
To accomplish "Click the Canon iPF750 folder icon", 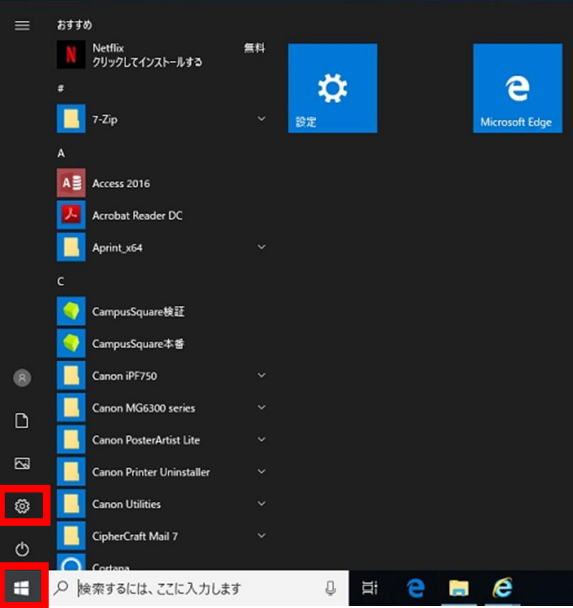I will coord(71,375).
